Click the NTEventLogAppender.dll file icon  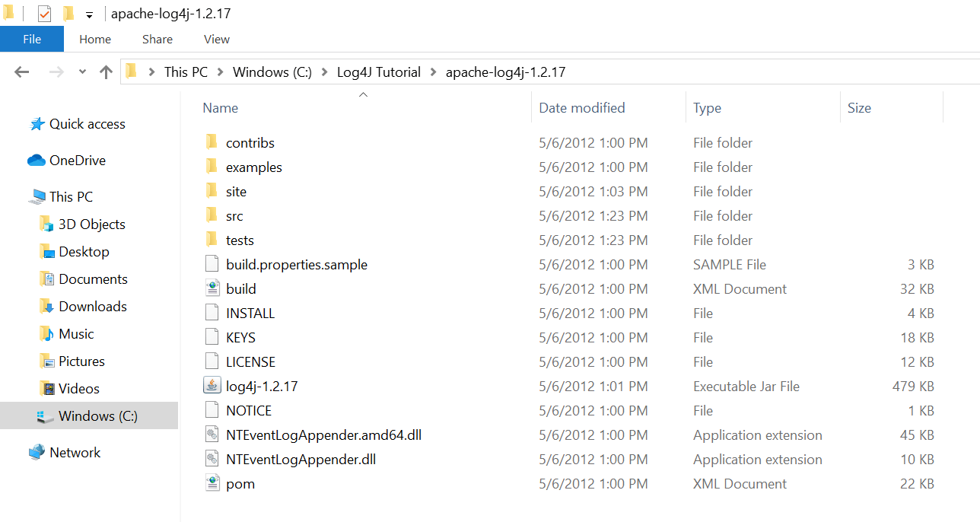pos(212,460)
